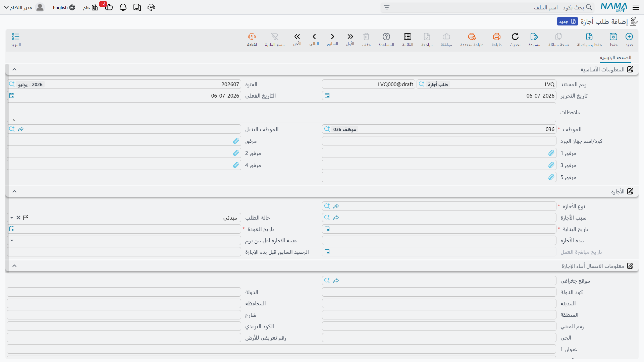Open the lookup search for الموظف البديل

click(12, 129)
